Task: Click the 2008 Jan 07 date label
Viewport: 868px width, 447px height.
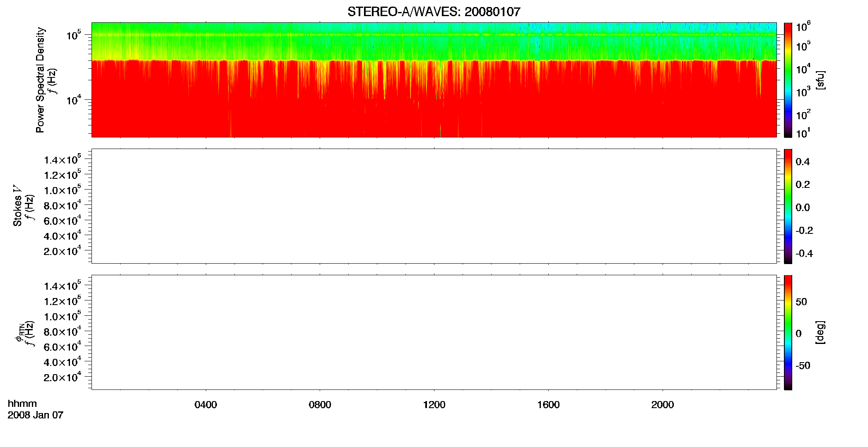Action: (36, 415)
